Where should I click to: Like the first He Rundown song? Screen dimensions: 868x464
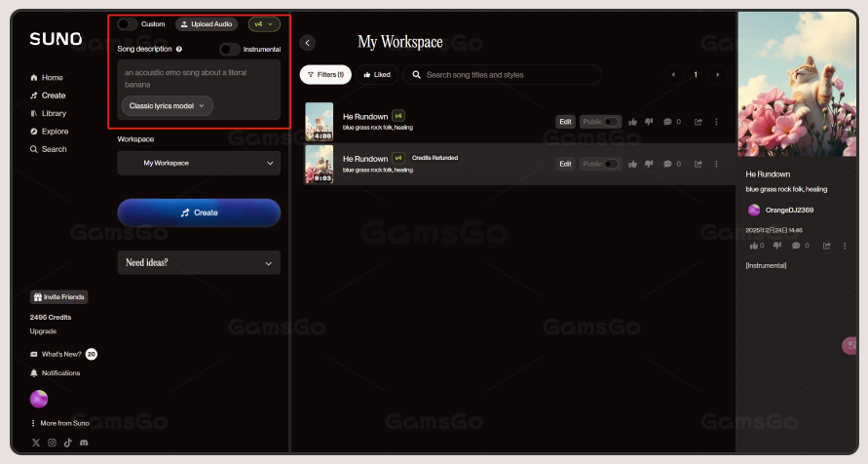pos(632,122)
